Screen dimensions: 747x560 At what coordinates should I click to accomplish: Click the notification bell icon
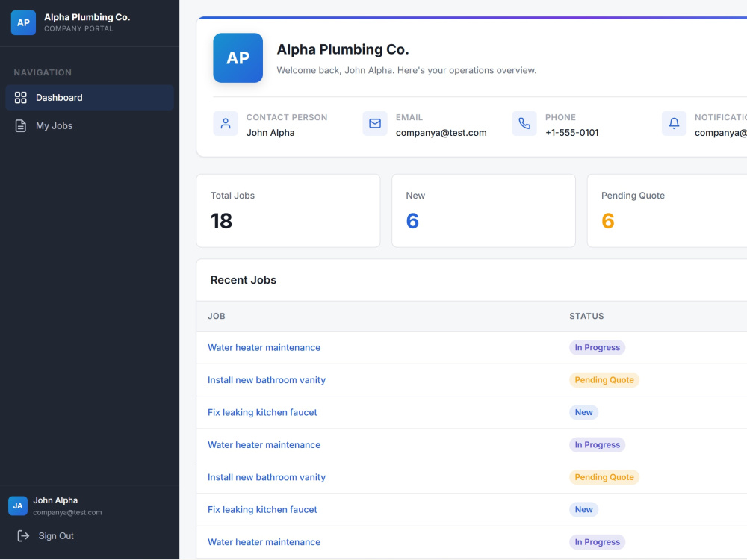674,123
